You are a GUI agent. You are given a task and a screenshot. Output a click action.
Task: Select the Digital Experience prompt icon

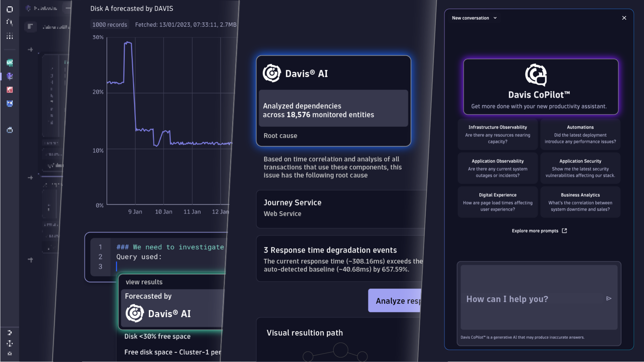(x=497, y=202)
